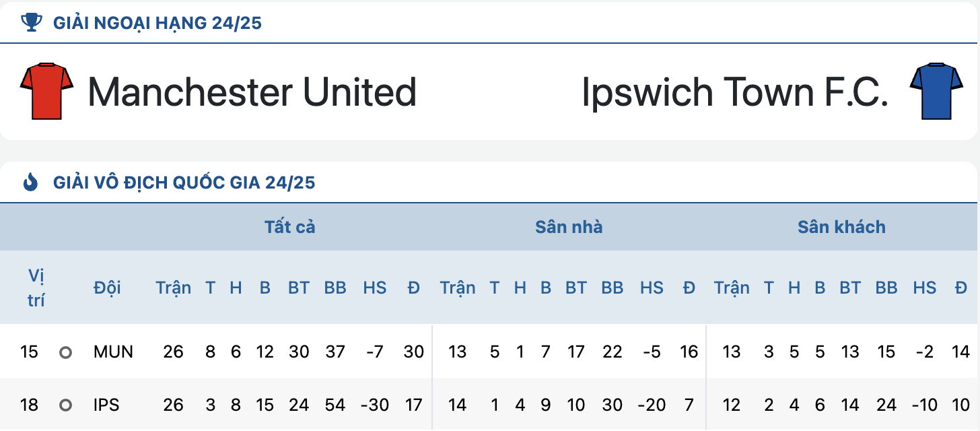
Task: Click the circle status marker next to IPS
Action: (x=65, y=405)
